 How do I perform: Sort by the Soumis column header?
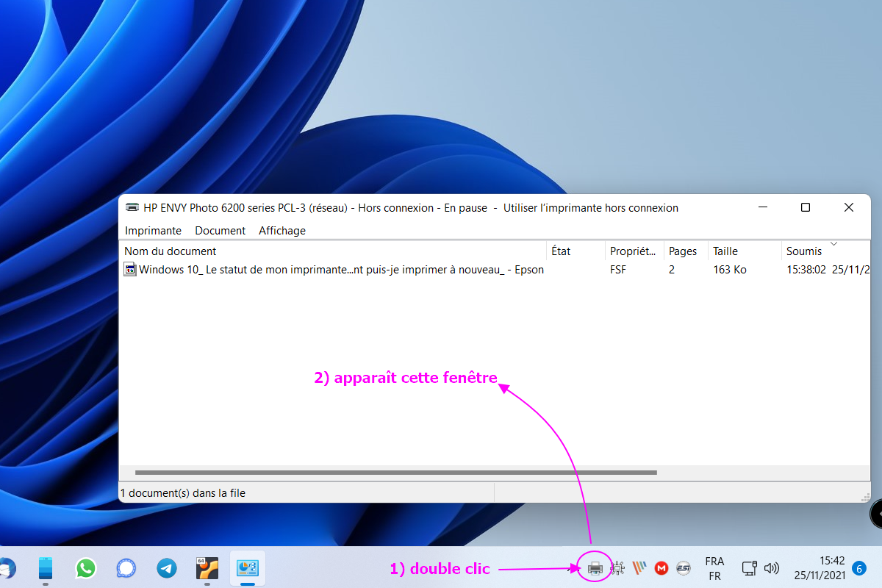point(826,251)
